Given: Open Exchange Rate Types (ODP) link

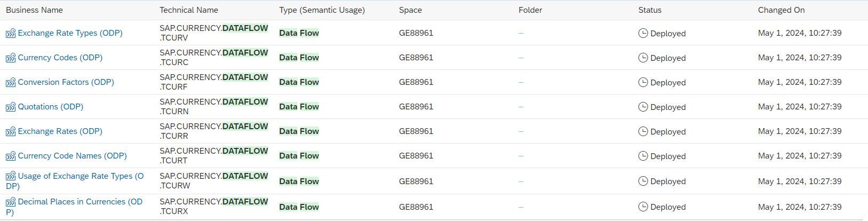Looking at the screenshot, I should coord(70,33).
